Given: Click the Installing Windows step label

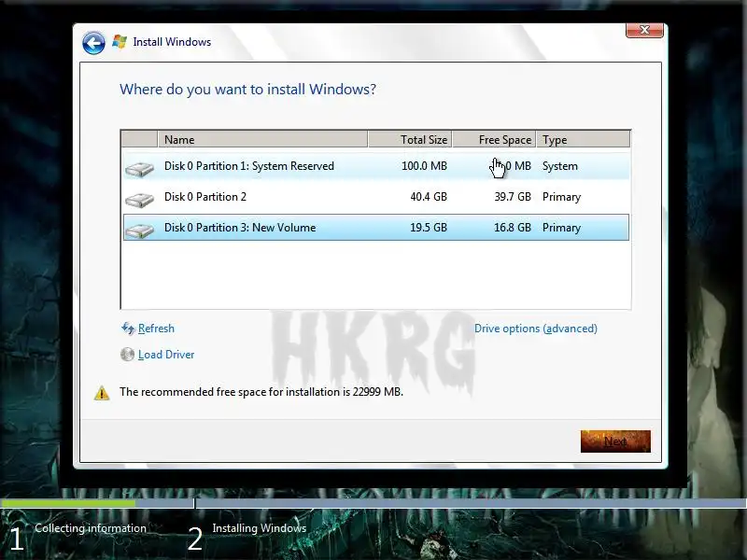Looking at the screenshot, I should click(260, 528).
